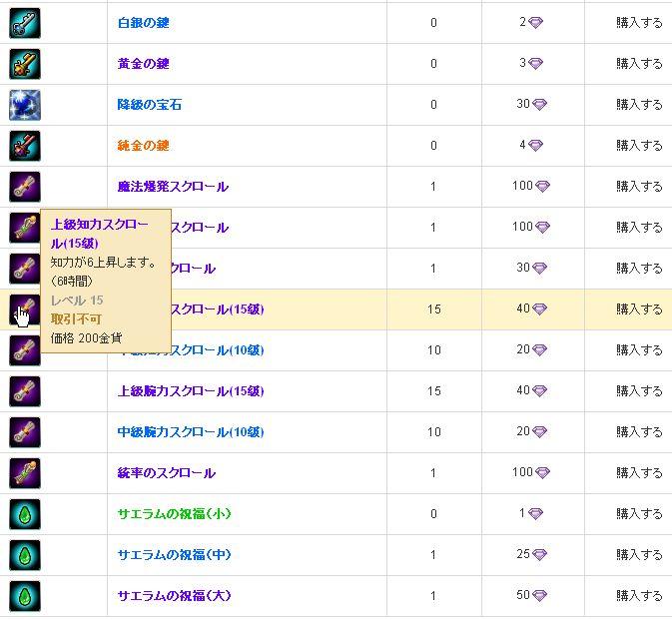Select the 上級腕力スクロール(15級) scroll icon
This screenshot has width=672, height=620.
coord(25,391)
